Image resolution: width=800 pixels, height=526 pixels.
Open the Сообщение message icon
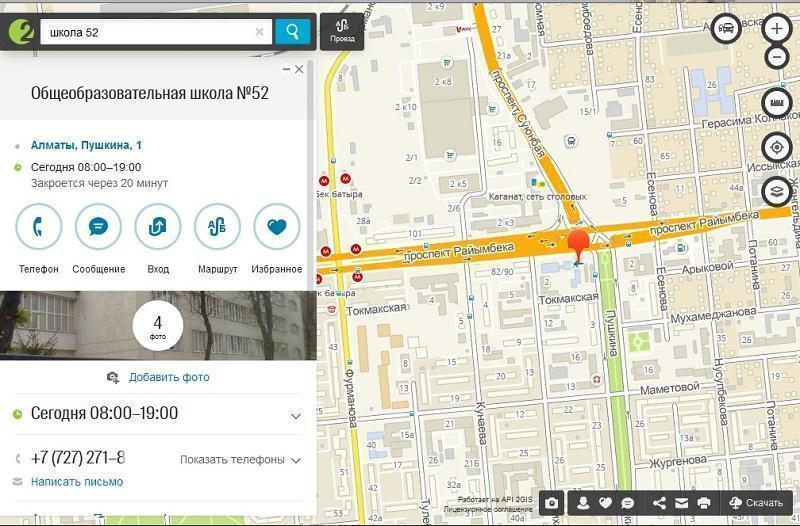point(98,227)
